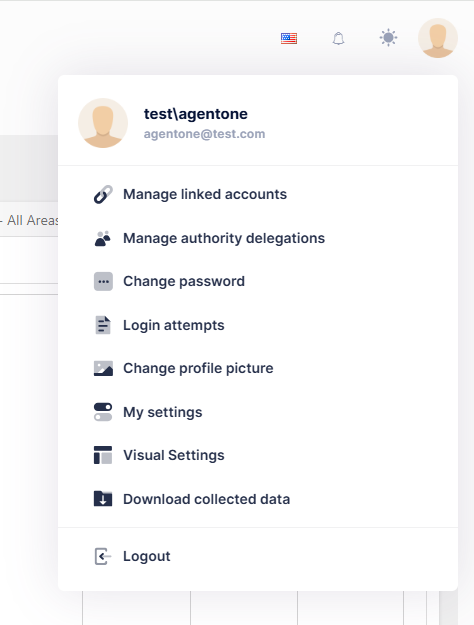Click the All Areas text behind the menu

click(x=32, y=220)
